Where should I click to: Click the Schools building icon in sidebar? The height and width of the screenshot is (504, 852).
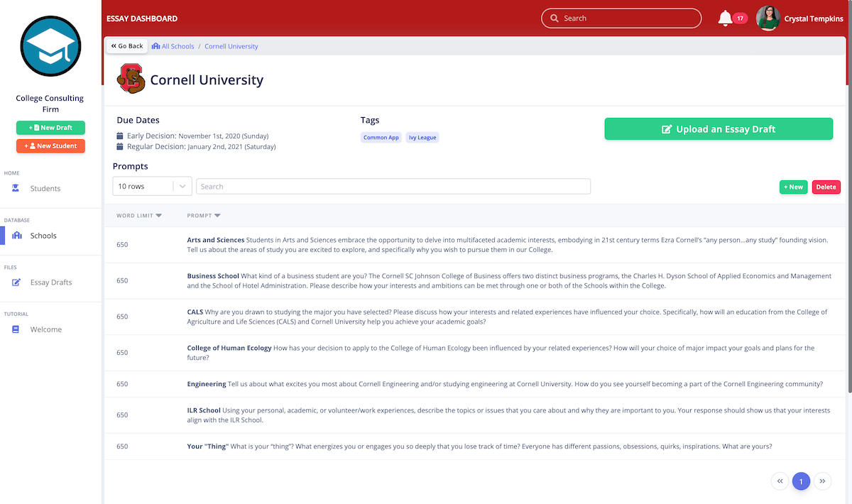(17, 236)
